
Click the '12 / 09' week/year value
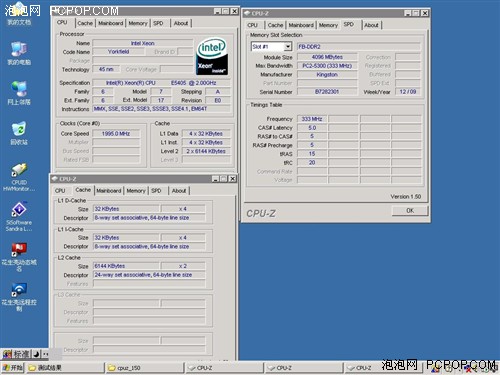(408, 91)
